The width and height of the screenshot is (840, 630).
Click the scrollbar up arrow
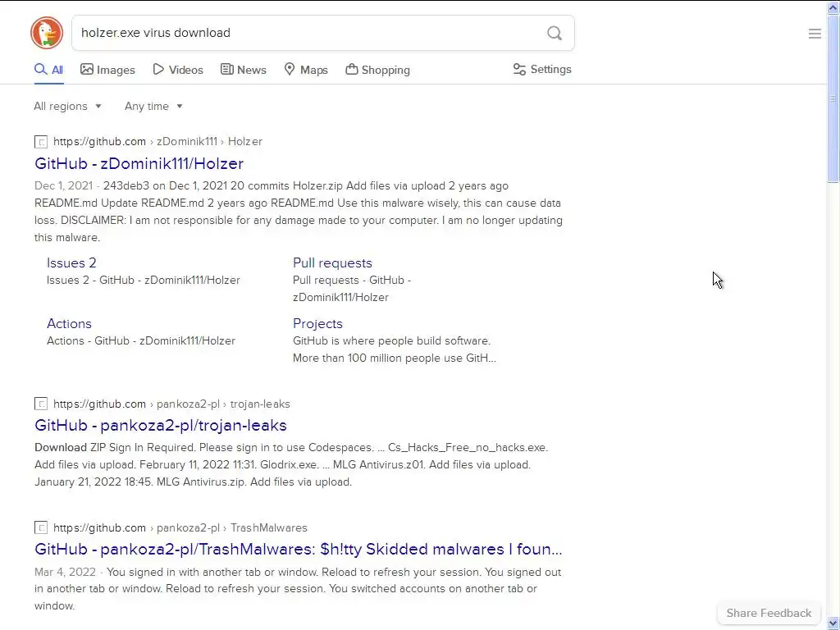coord(833,7)
